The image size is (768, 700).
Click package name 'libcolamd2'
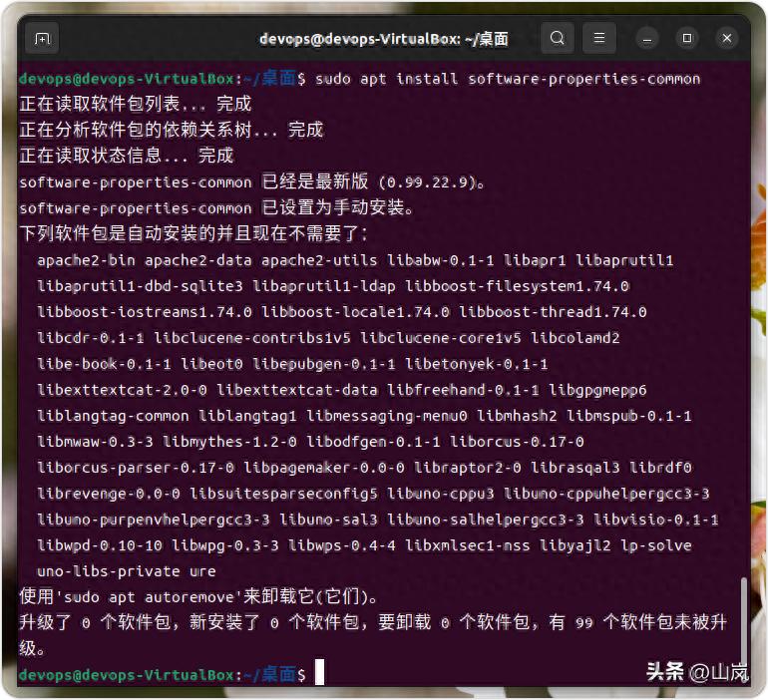576,338
